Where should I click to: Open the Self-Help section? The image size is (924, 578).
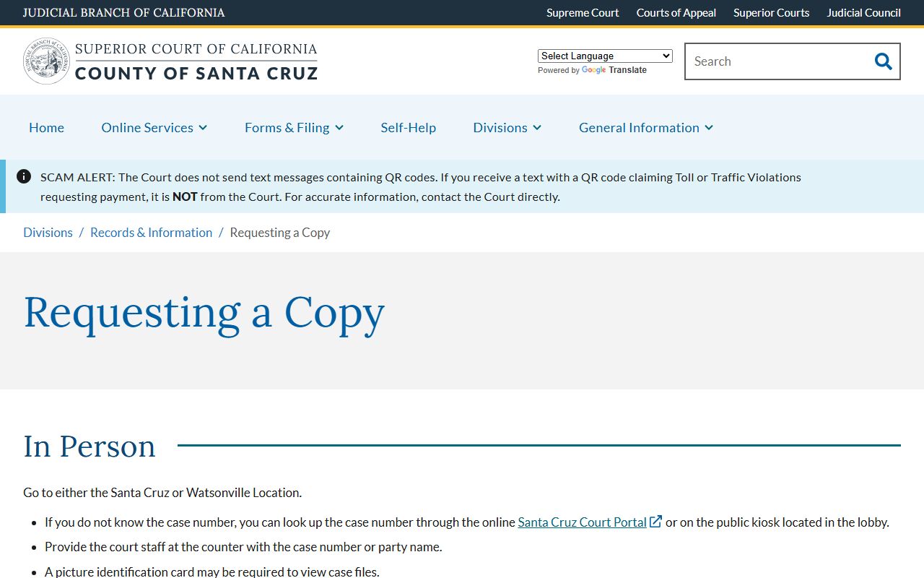pos(408,127)
